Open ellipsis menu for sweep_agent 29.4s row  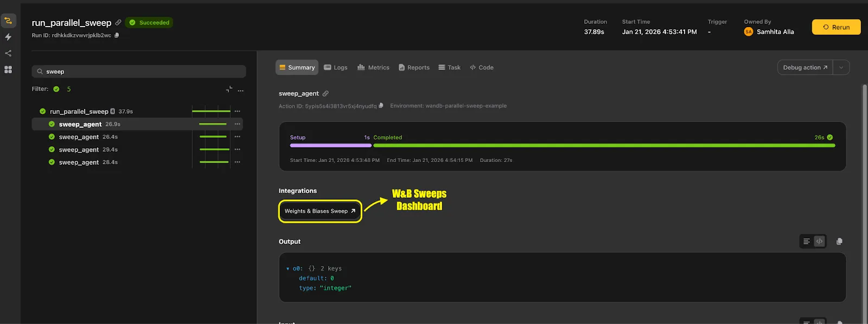tap(237, 150)
